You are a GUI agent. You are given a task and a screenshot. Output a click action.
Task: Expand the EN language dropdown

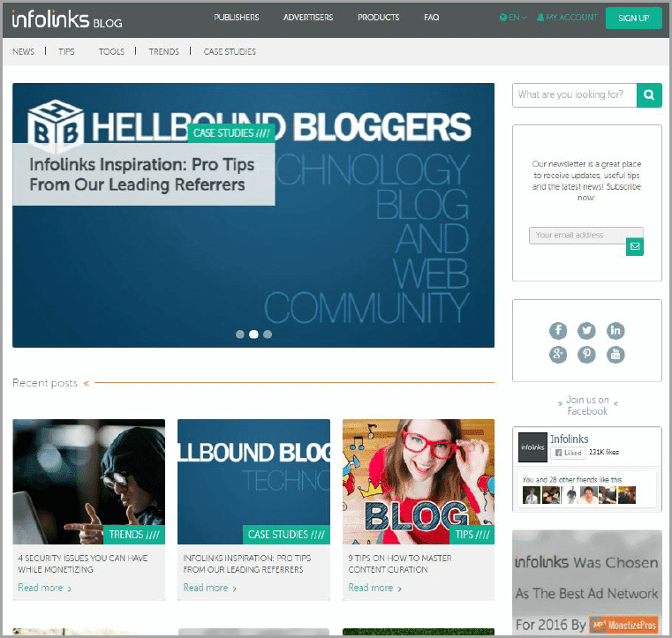click(x=513, y=18)
